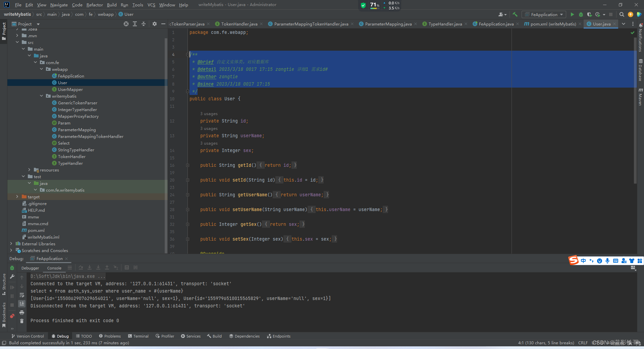Screen dimensions: 644x349
Task: Click the orange IDE update arrow icon
Action: [x=631, y=14]
